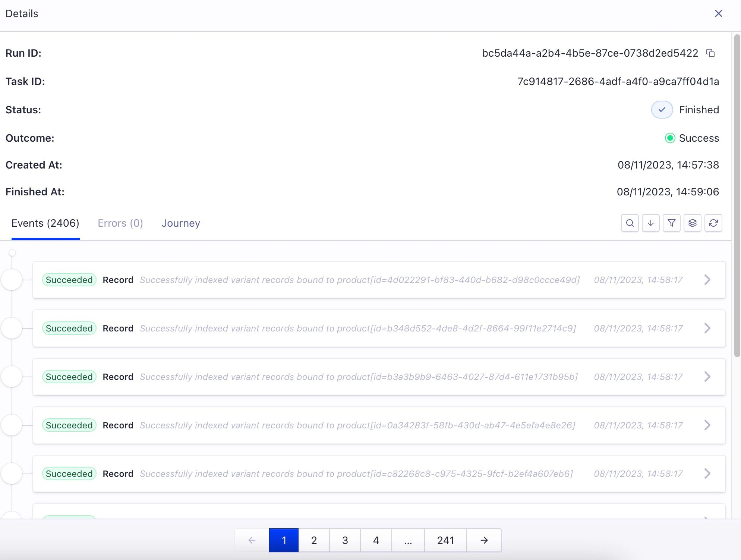Refresh the events list
Screen dimensions: 741x560
tap(713, 223)
